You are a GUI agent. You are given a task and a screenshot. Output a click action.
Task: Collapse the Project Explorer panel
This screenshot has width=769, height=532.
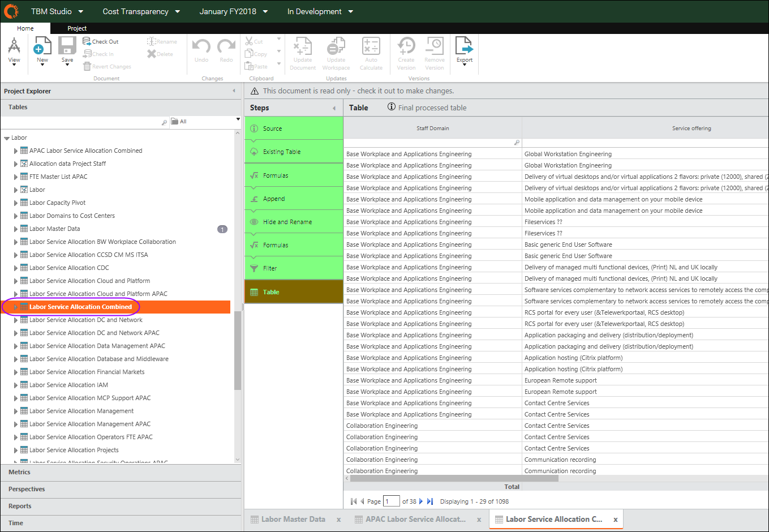[234, 91]
